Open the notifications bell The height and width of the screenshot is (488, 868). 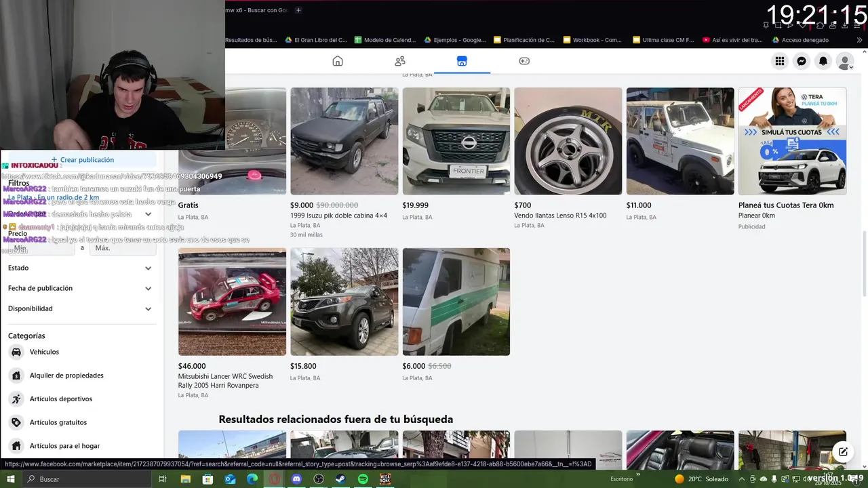tap(823, 61)
